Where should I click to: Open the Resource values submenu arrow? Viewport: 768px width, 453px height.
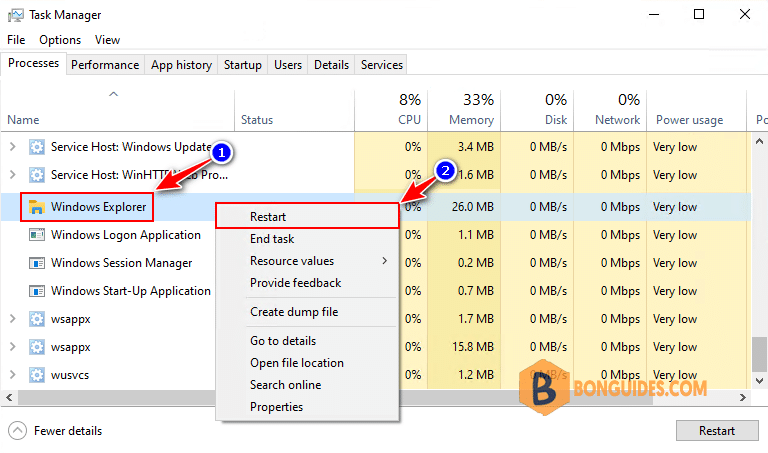point(385,261)
